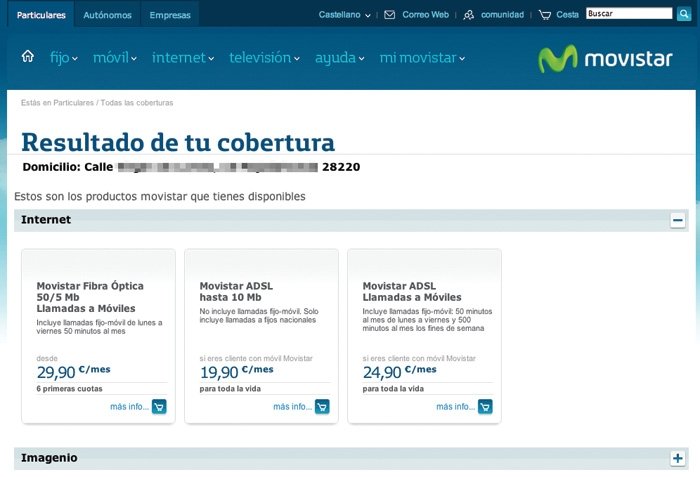Viewport: 700px width, 477px height.
Task: Click the 29,90 €/mes price
Action: (73, 371)
